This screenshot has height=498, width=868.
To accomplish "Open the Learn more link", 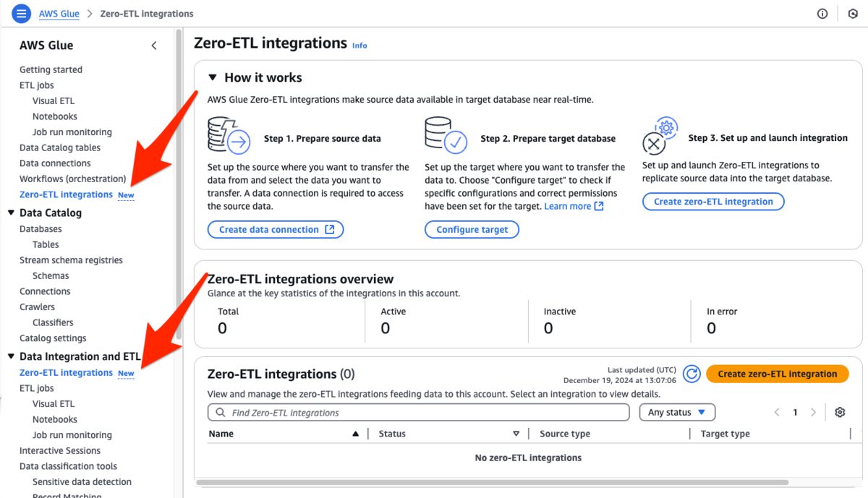I will pos(567,206).
